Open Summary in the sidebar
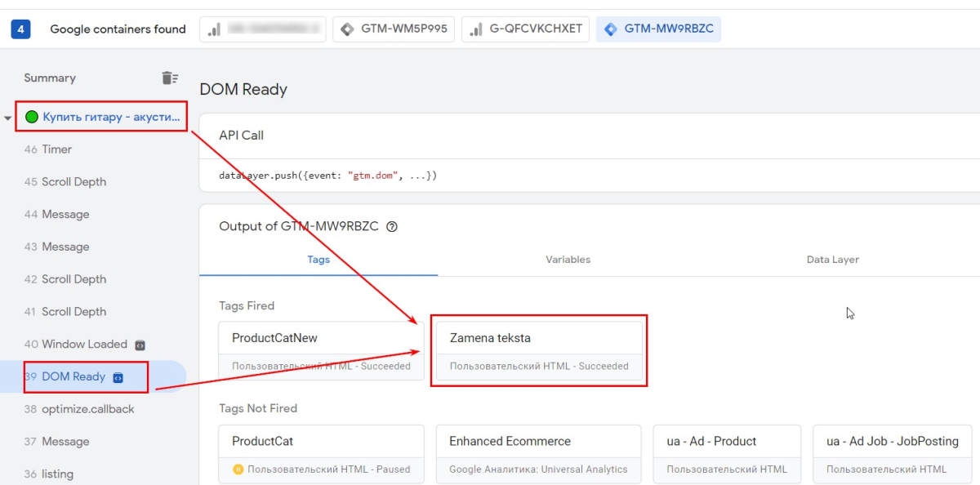Screen dimensions: 980x485 point(50,78)
